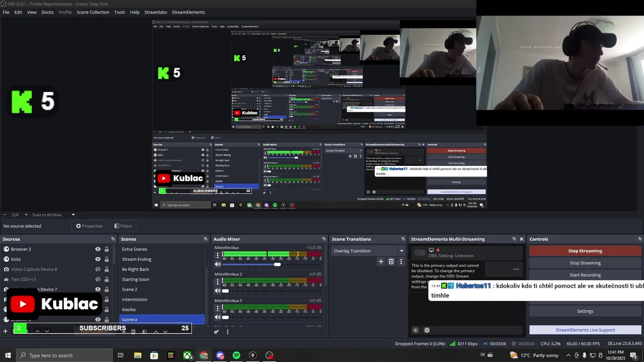
Task: Open source Properties button
Action: pyautogui.click(x=89, y=226)
